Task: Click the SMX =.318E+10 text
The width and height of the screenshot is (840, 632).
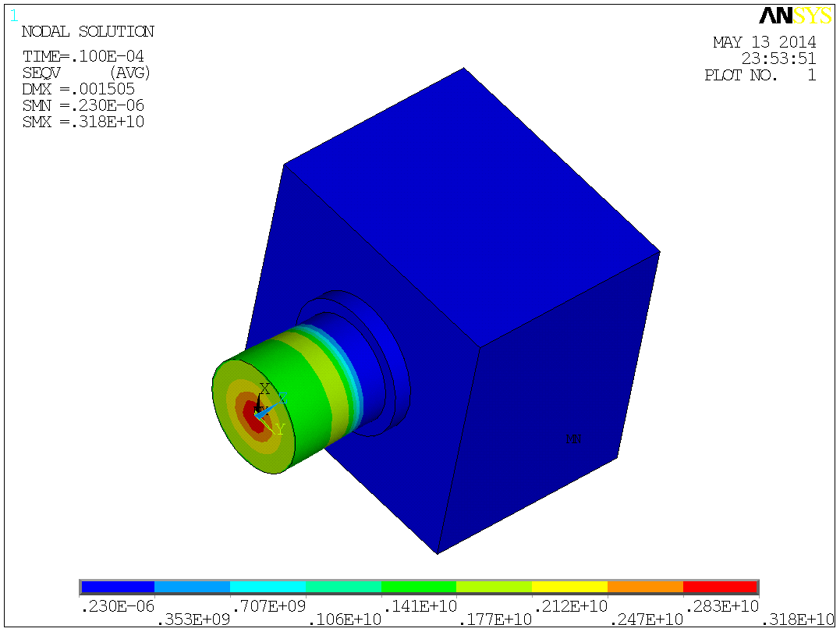Action: click(x=83, y=122)
